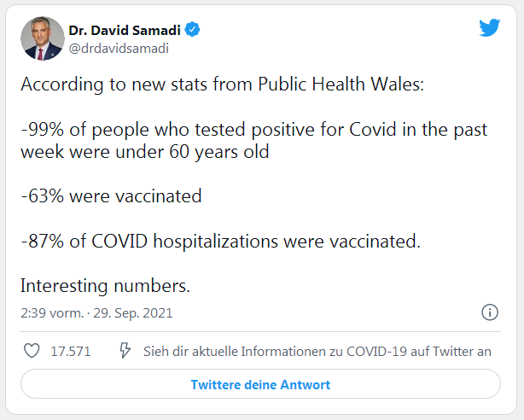Click the Interesting numbers text
The height and width of the screenshot is (420, 524).
point(105,285)
